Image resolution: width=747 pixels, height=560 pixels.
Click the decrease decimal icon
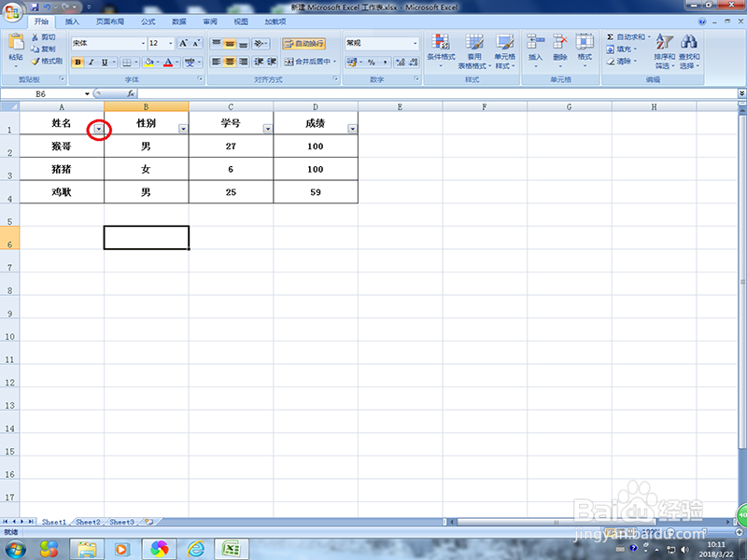tap(413, 63)
